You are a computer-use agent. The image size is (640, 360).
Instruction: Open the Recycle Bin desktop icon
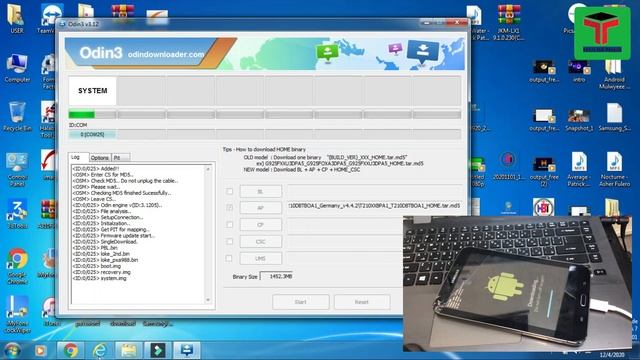click(17, 117)
